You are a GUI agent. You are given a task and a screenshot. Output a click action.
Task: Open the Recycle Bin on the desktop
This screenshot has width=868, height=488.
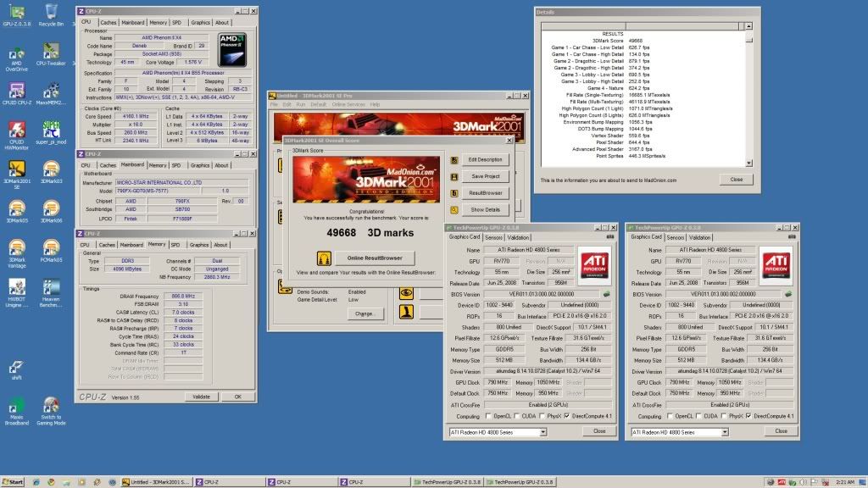[x=51, y=15]
